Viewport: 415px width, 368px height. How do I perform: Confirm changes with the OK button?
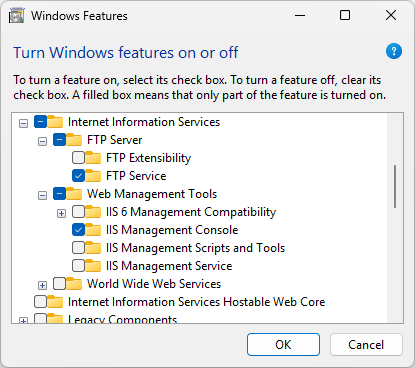283,345
